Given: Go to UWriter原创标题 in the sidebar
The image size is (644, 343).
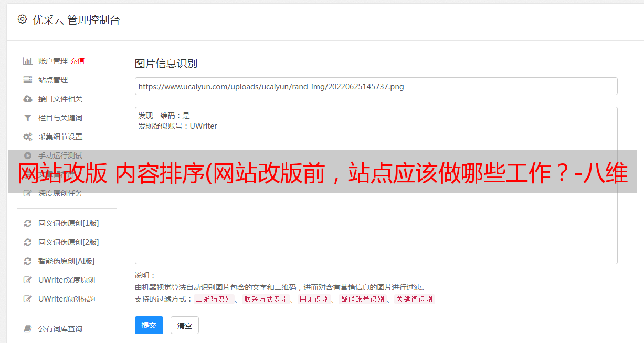Looking at the screenshot, I should pyautogui.click(x=67, y=299).
